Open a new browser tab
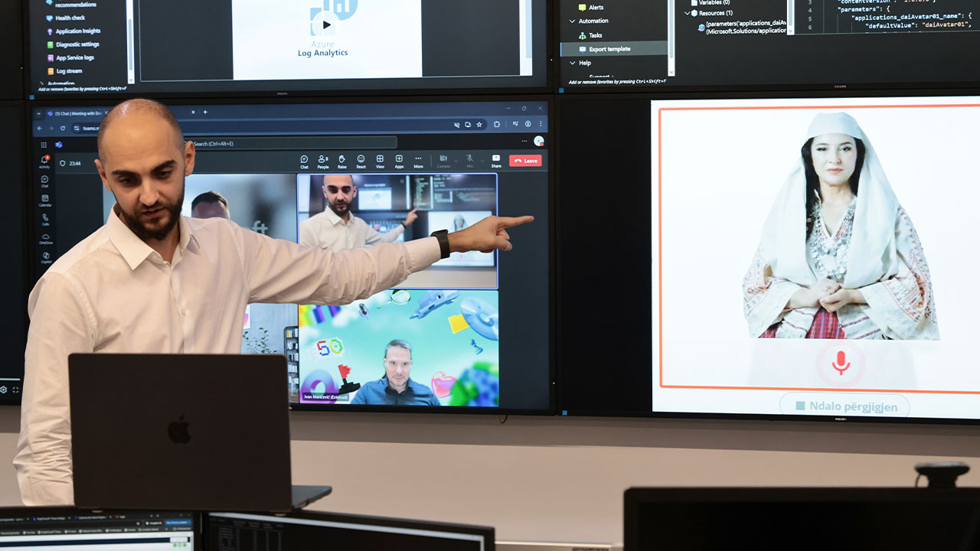The image size is (980, 551). [205, 112]
